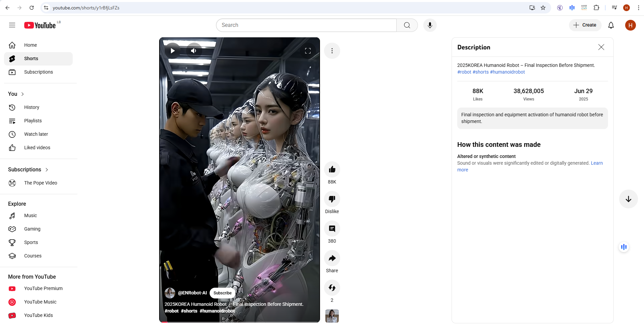Open #humanoidrobot hashtag in Description
Screen dimensions: 644x325
click(x=507, y=72)
